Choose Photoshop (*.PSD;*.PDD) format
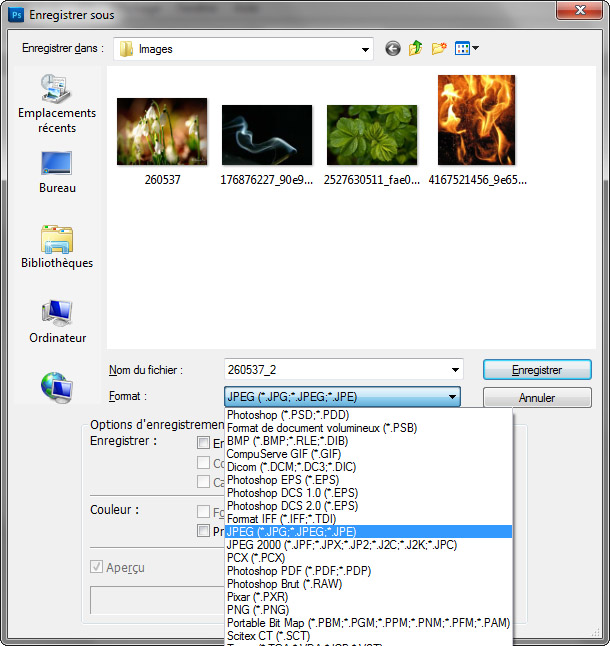Screen dimensions: 610x646 click(369, 414)
